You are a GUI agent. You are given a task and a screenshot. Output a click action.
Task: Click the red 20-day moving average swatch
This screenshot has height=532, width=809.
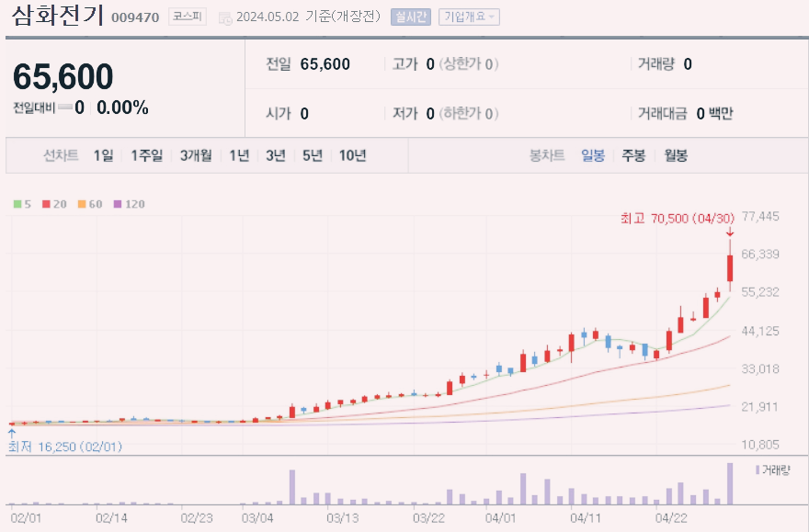[47, 204]
